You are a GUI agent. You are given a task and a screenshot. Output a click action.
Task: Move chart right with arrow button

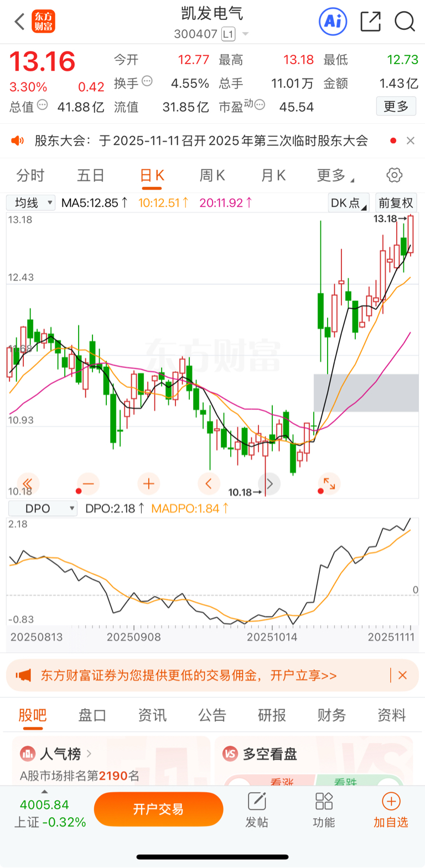point(269,483)
